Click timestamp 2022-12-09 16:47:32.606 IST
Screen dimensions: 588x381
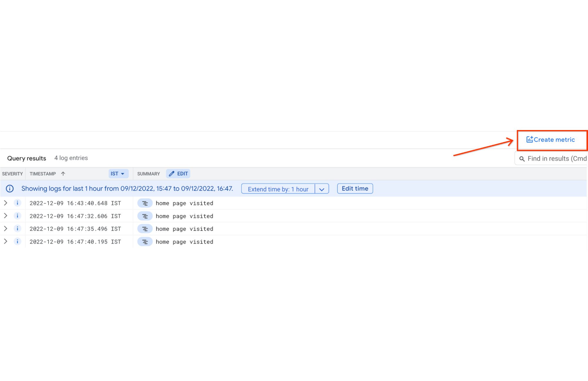pyautogui.click(x=75, y=216)
